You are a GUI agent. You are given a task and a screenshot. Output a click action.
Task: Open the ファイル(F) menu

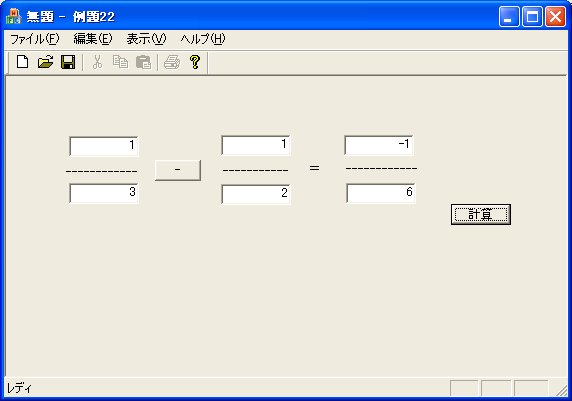pyautogui.click(x=34, y=39)
